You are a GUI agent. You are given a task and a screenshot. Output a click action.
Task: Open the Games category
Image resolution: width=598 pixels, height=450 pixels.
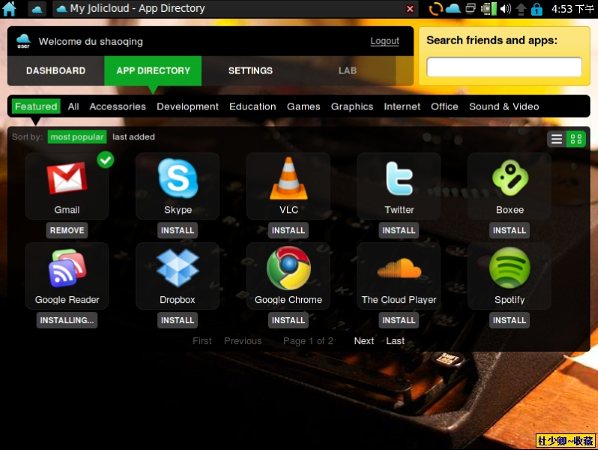[304, 107]
